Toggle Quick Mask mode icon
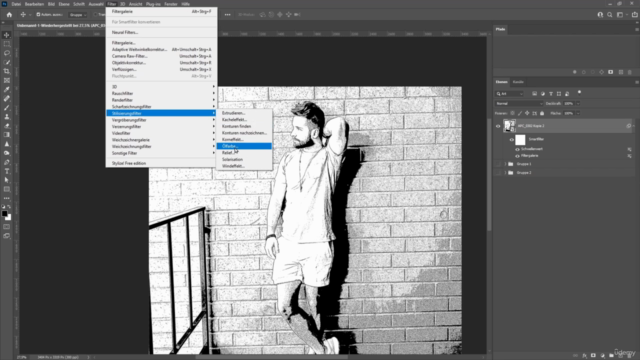Image resolution: width=640 pixels, height=360 pixels. click(x=7, y=227)
